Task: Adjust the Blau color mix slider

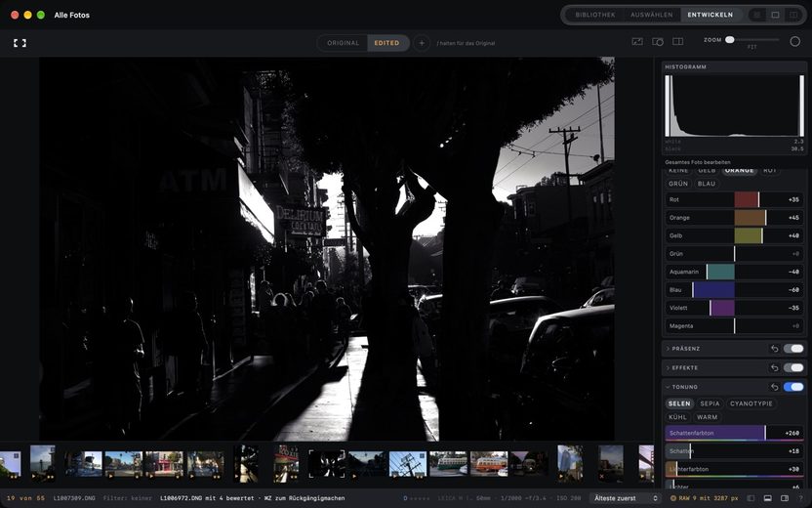Action: click(734, 290)
